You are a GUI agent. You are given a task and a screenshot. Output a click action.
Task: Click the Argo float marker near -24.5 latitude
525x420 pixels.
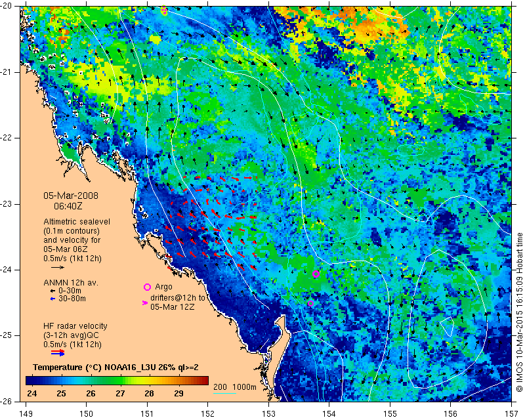(x=310, y=303)
